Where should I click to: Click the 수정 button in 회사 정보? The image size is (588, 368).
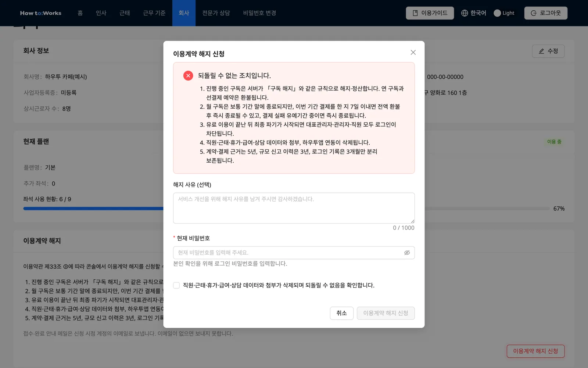pos(548,51)
